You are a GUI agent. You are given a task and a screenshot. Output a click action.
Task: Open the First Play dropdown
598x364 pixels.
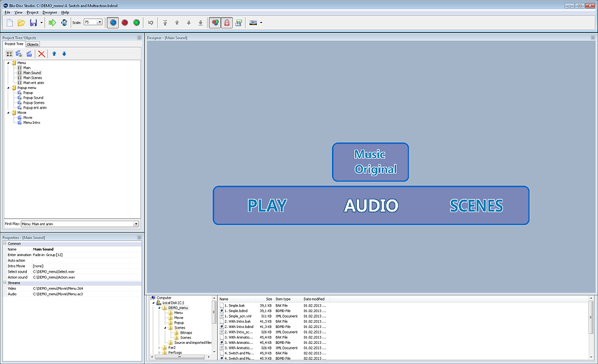coord(135,224)
